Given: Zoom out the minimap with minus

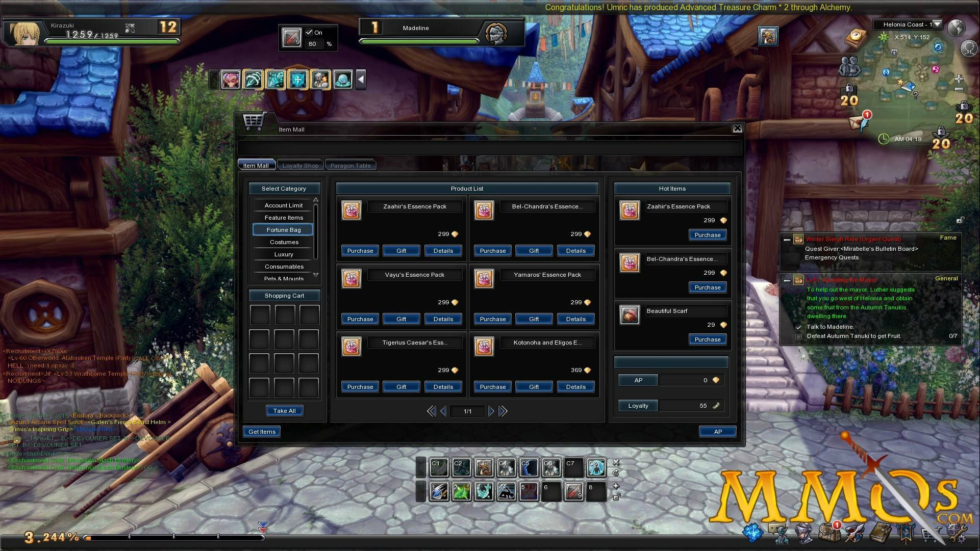Looking at the screenshot, I should (x=959, y=90).
